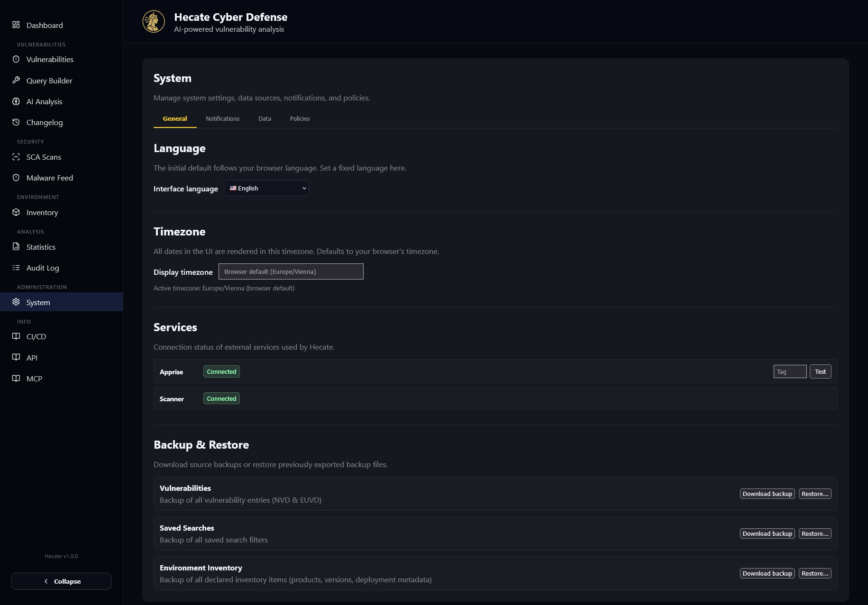Open the Interface language dropdown
The image size is (868, 605).
coord(266,188)
